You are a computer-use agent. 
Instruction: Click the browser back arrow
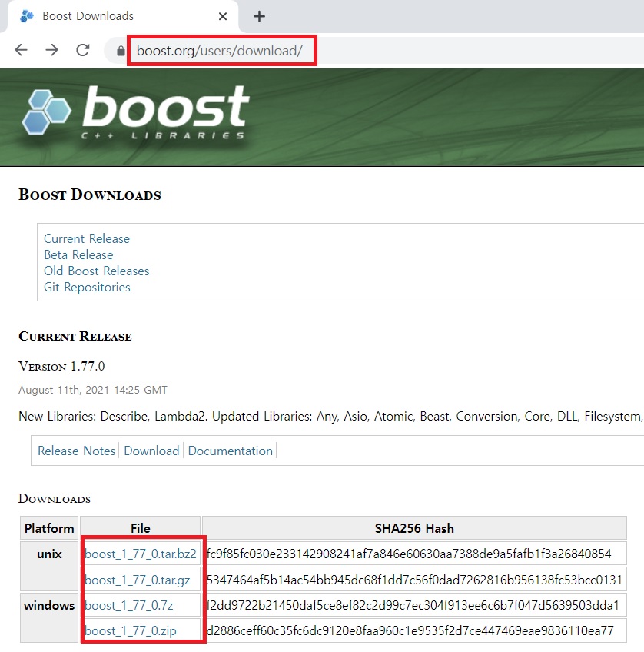tap(22, 50)
